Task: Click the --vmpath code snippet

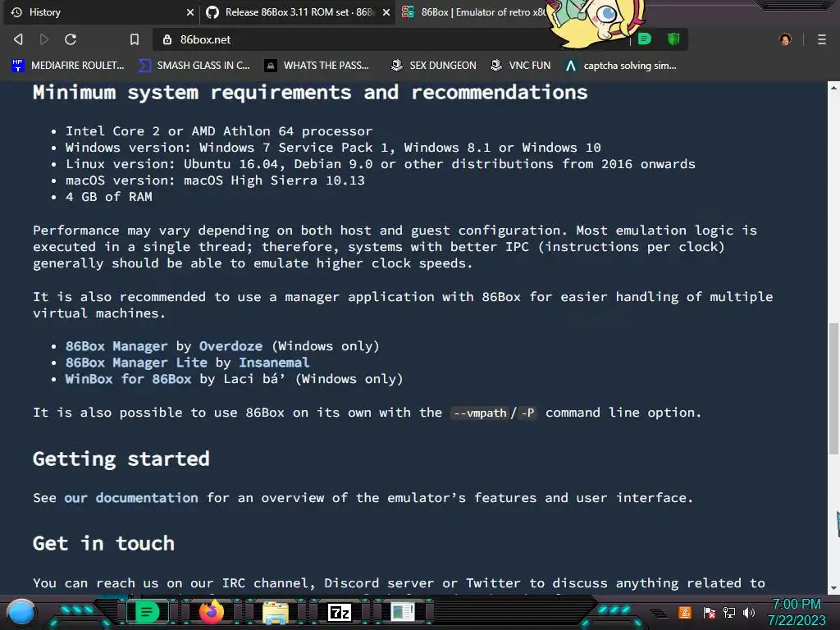Action: point(479,413)
